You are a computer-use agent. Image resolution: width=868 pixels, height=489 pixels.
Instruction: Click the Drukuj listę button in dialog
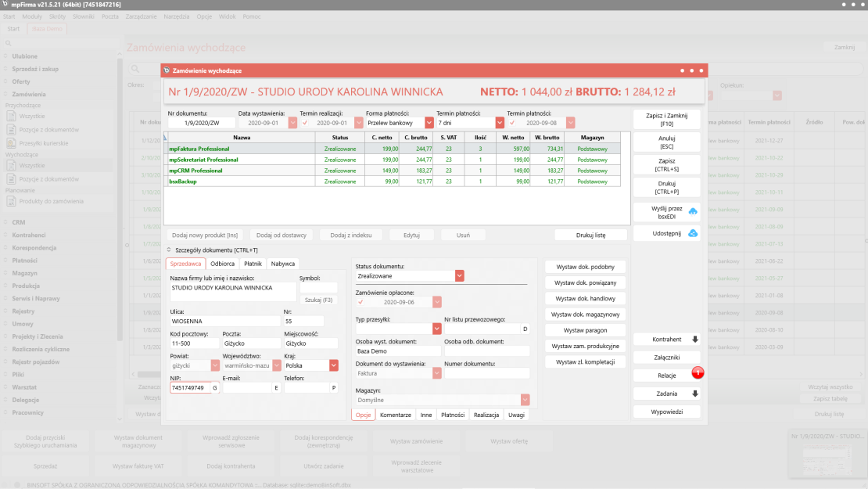tap(590, 236)
